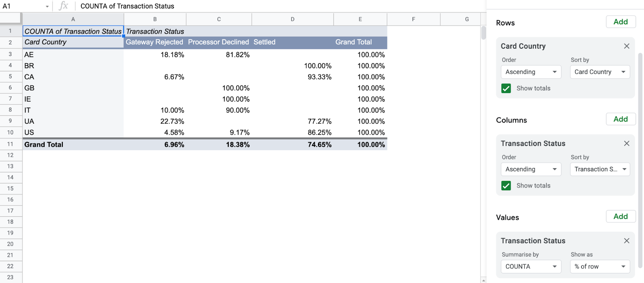The image size is (644, 283).
Task: Click the AE country cell
Action: (73, 54)
